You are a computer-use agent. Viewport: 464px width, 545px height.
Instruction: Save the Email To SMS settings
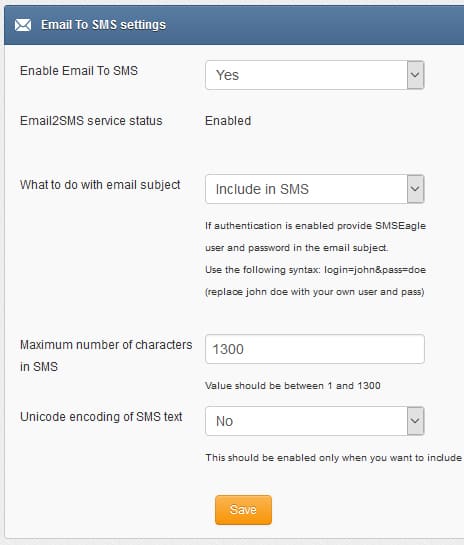click(x=243, y=510)
